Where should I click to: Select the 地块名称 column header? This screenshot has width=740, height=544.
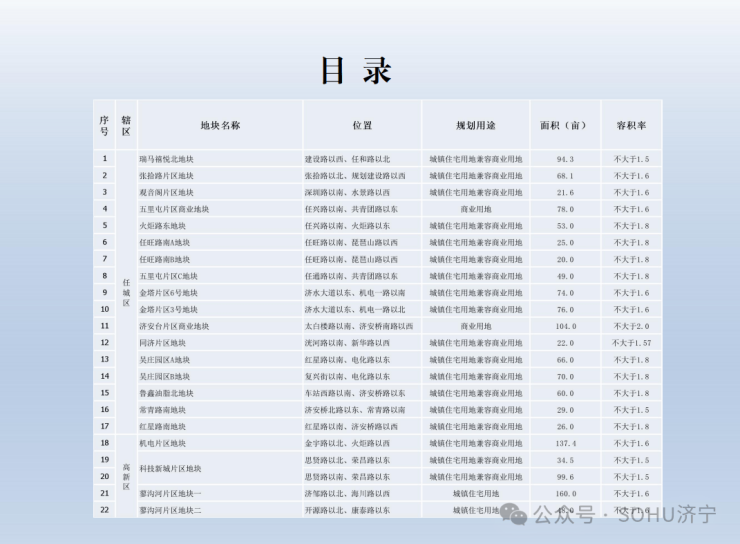220,126
